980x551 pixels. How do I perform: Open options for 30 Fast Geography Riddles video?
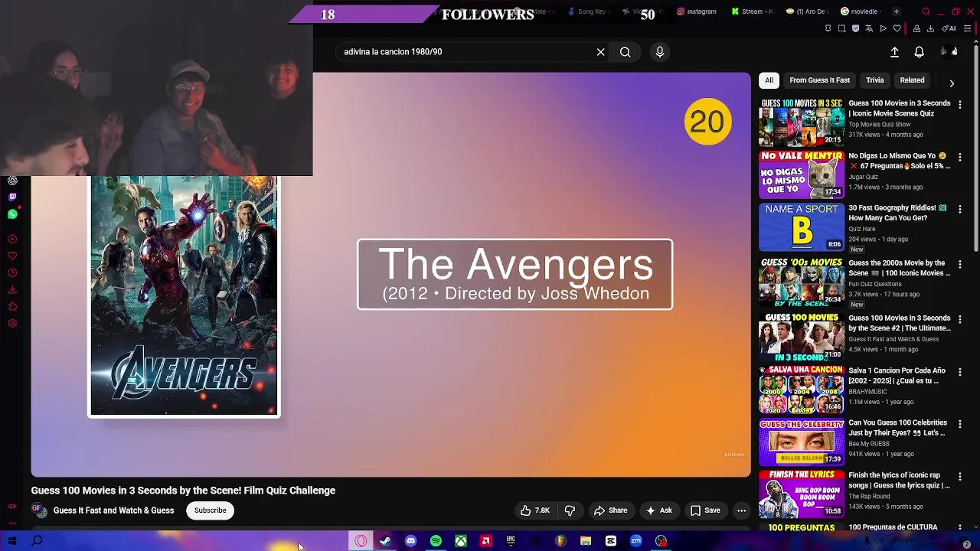(960, 209)
